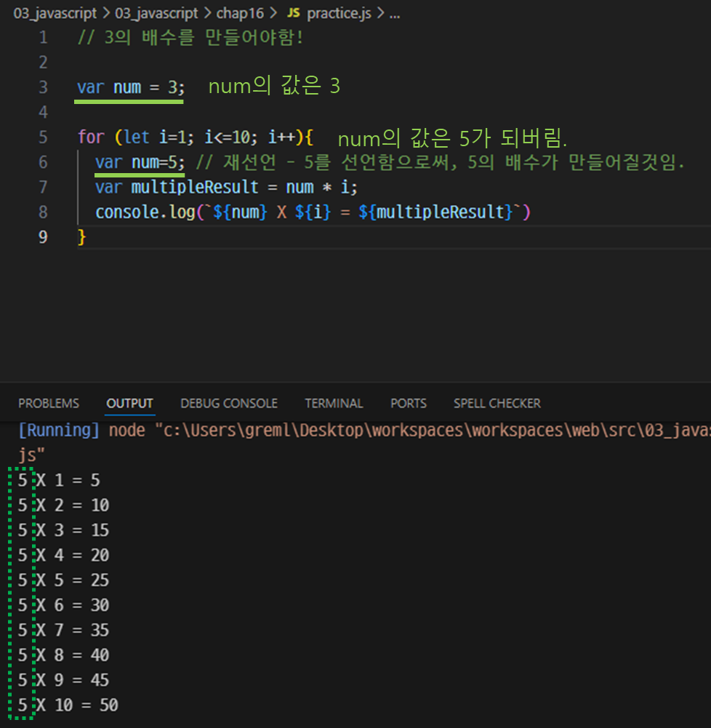The width and height of the screenshot is (711, 728).
Task: Click the practice.js breadcrumb file name
Action: pos(339,13)
